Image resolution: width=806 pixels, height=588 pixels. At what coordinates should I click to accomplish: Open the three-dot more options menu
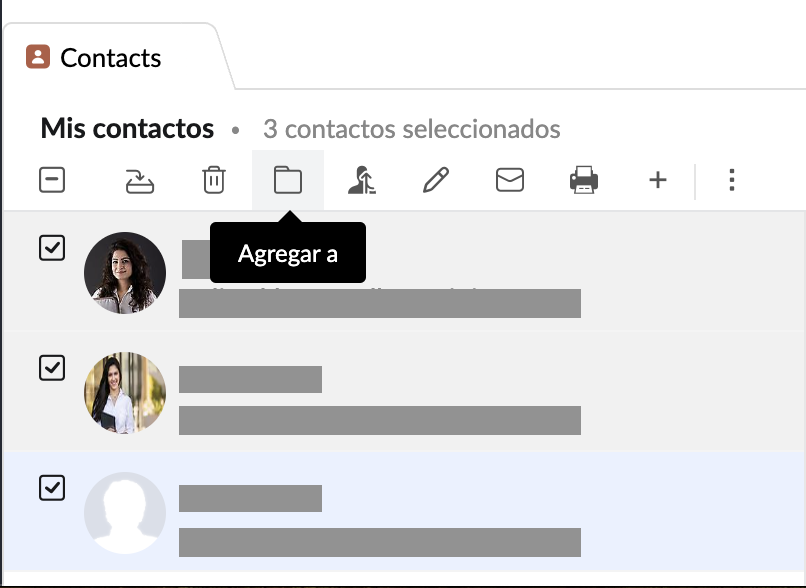[x=732, y=180]
